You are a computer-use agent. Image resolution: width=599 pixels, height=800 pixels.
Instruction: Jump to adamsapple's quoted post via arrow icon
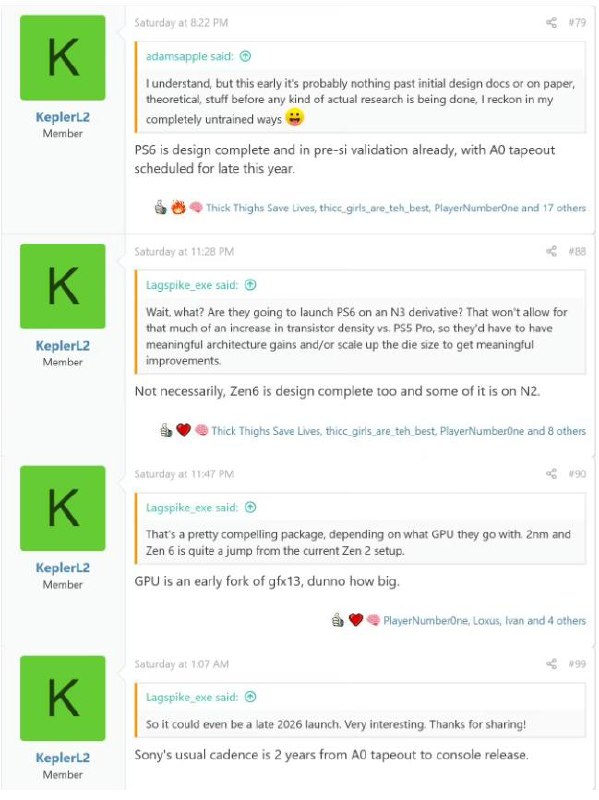245,56
